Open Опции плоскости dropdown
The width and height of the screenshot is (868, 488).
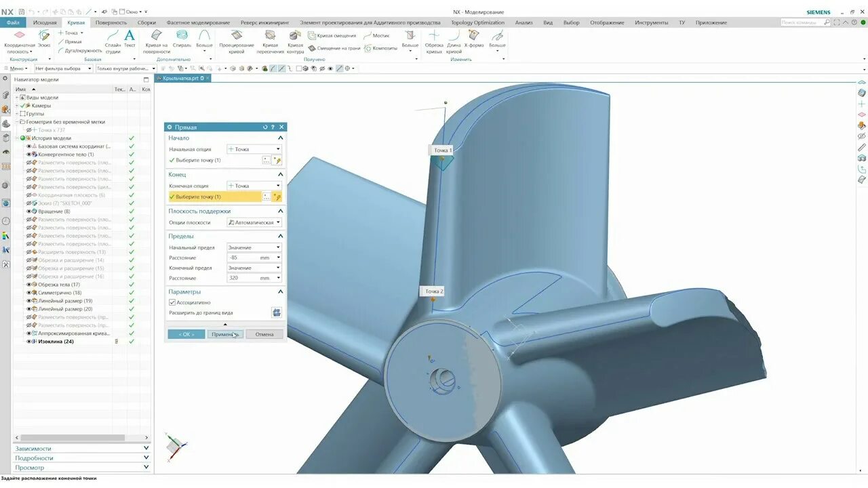254,222
